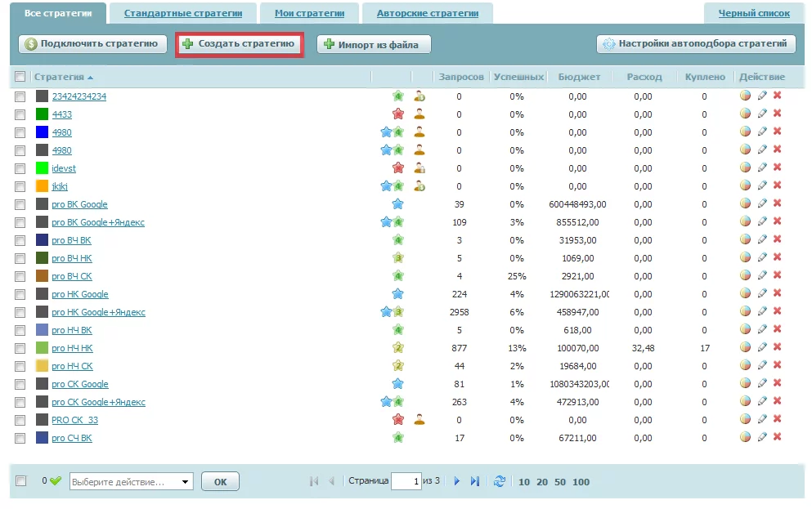Screen dimensions: 812x509
Task: Open the "Выберите действие…" dropdown
Action: (132, 481)
